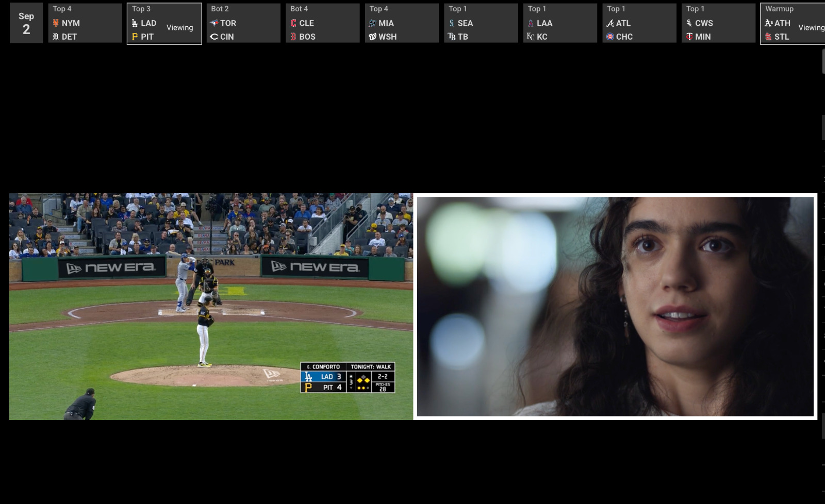The height and width of the screenshot is (504, 825).
Task: Toggle the Viewing label on LAD-PIT game
Action: tap(179, 28)
